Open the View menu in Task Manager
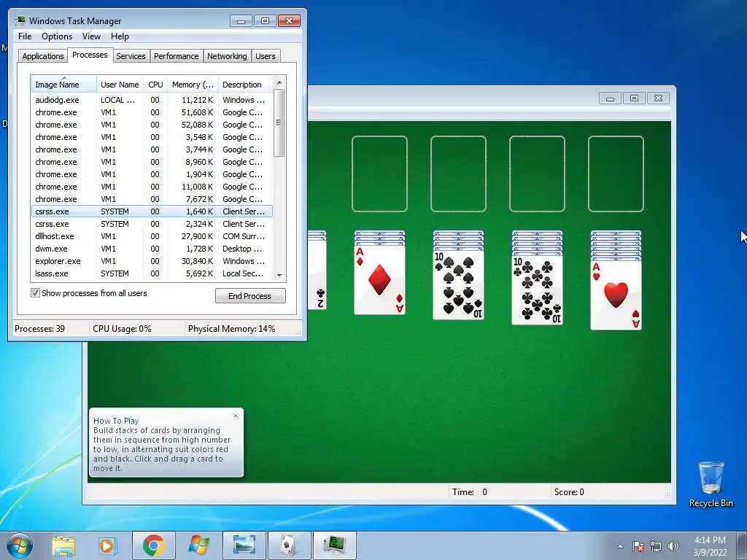The width and height of the screenshot is (747, 560). (x=91, y=36)
